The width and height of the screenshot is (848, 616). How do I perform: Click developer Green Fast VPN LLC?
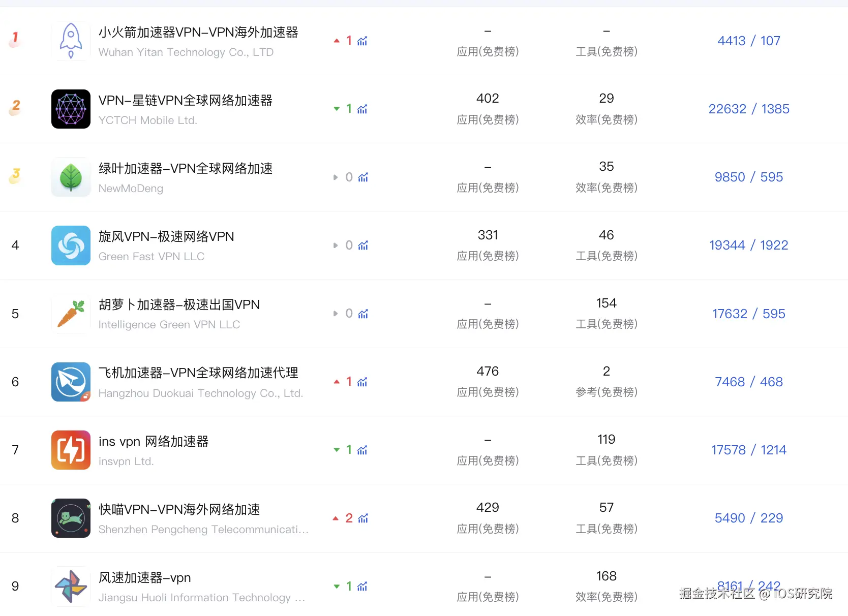coord(152,256)
